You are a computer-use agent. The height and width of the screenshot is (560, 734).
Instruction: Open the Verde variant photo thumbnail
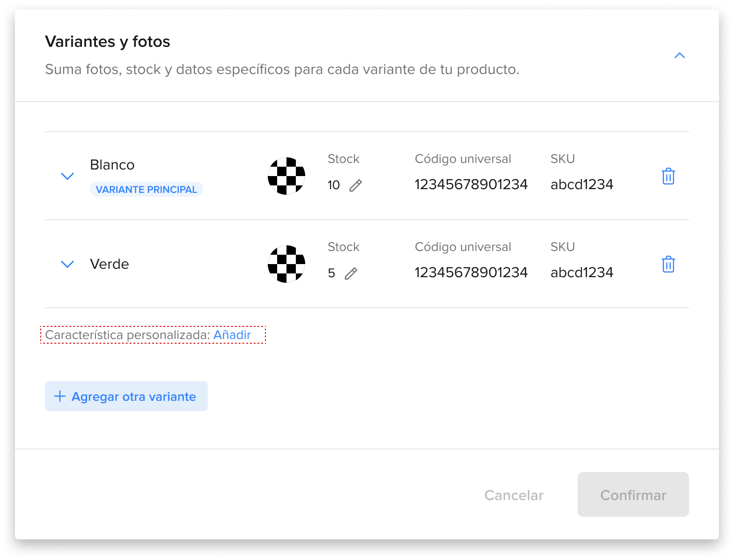point(286,264)
